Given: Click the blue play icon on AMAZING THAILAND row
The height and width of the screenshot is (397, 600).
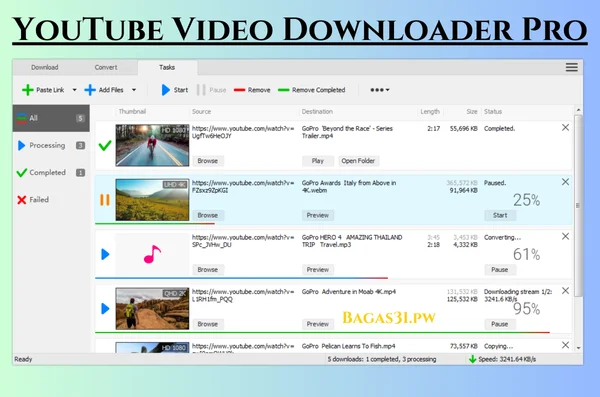Looking at the screenshot, I should point(105,254).
